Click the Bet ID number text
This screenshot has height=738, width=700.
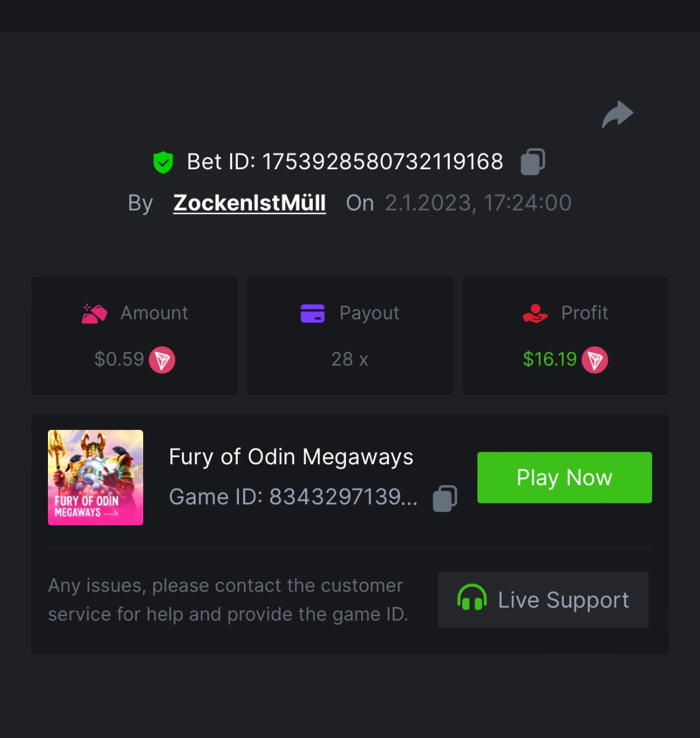click(x=382, y=162)
